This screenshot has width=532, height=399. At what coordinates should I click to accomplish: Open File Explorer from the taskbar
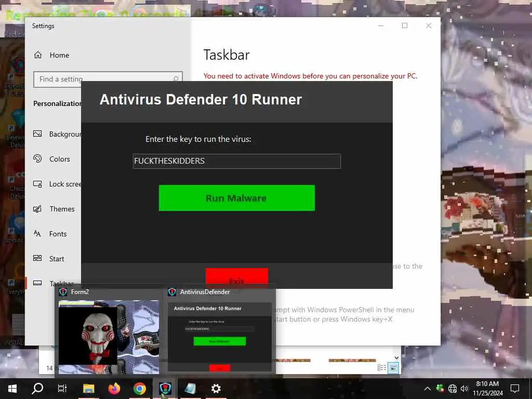[88, 389]
